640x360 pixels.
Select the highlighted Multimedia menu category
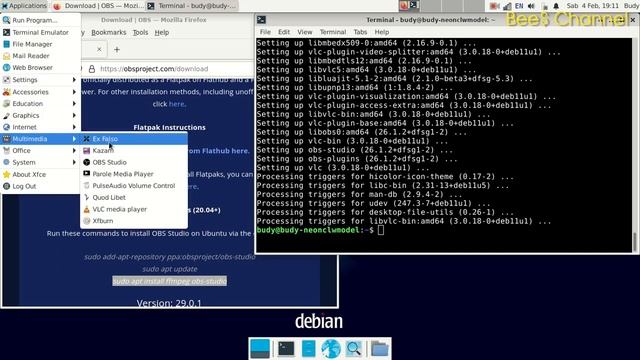(40, 139)
